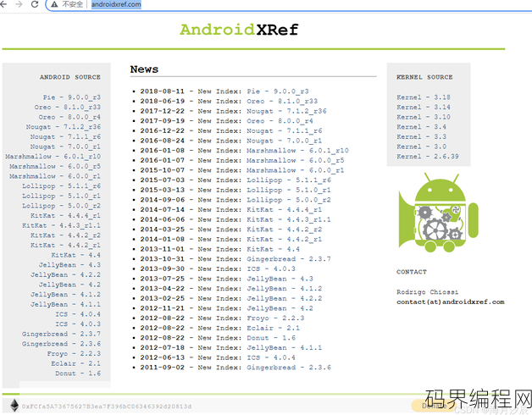Viewport: 532px width, 415px height.
Task: Open JellyBean - 4.2.2 in the sidebar
Action: [x=65, y=274]
